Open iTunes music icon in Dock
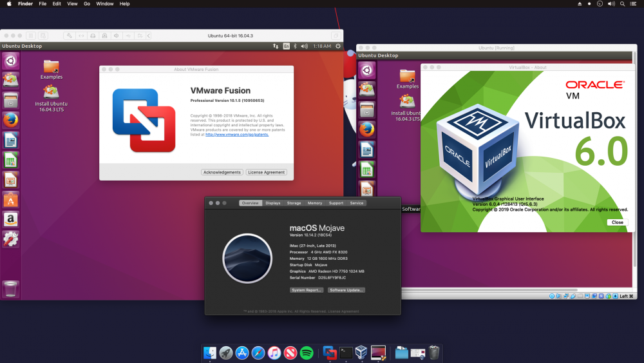This screenshot has width=644, height=363. coord(274,353)
